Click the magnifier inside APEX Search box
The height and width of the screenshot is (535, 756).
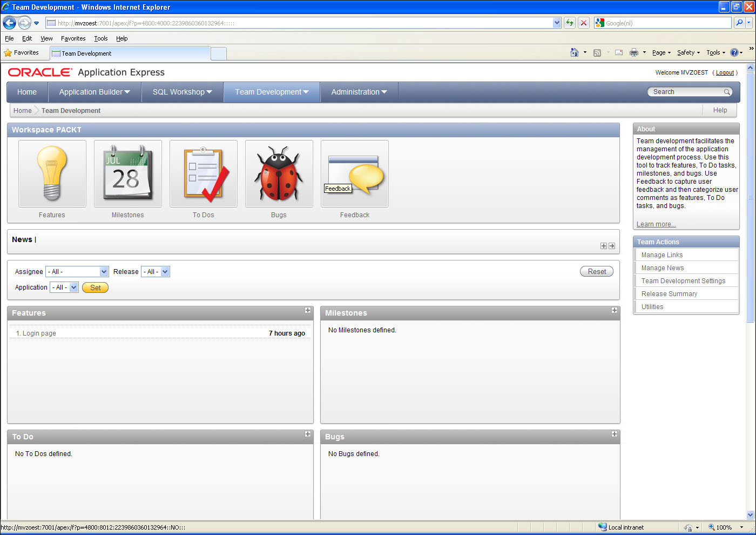point(727,92)
